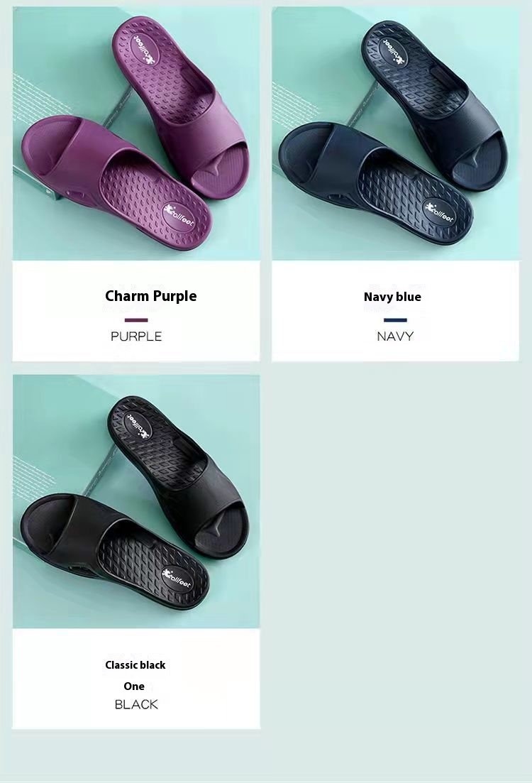Click the BLACK color label
This screenshot has width=532, height=783.
point(136,705)
